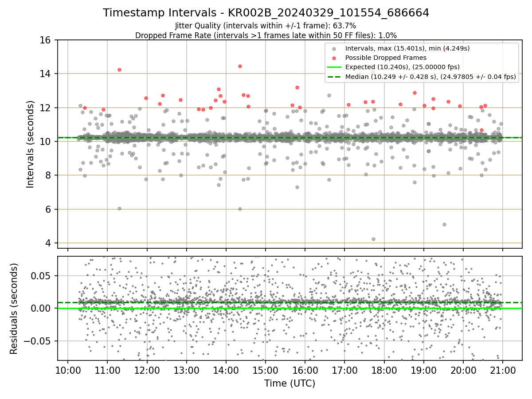Click the dashed green line legend sample
This screenshot has width=532, height=399.
pos(334,77)
